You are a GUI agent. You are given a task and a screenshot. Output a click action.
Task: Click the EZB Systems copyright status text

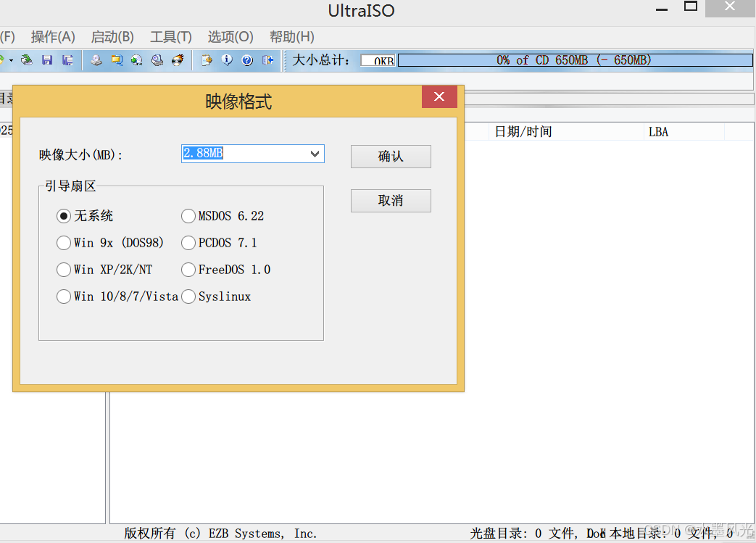point(220,534)
